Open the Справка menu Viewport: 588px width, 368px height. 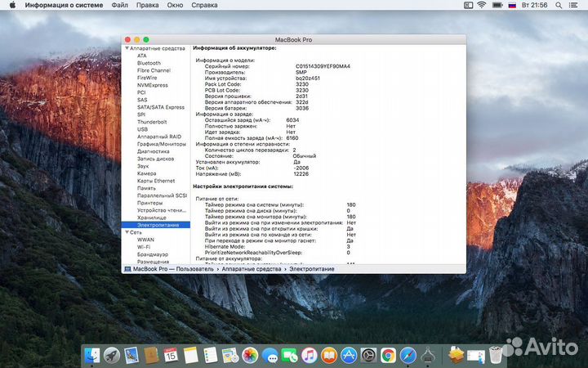click(x=204, y=5)
